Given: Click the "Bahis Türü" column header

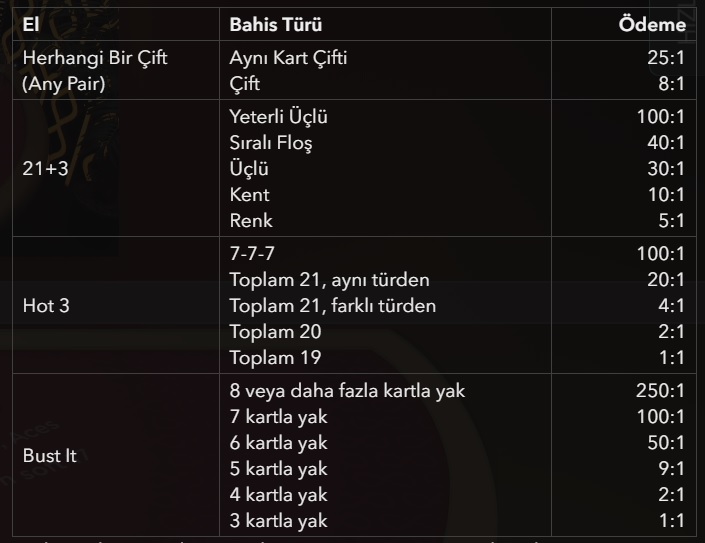Looking at the screenshot, I should tap(275, 24).
